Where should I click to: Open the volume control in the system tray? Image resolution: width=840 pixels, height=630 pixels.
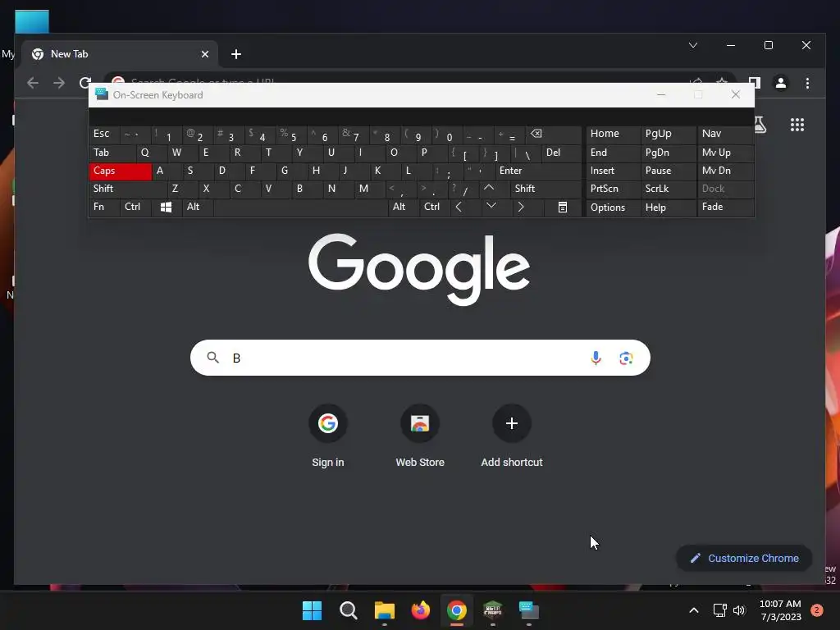739,610
